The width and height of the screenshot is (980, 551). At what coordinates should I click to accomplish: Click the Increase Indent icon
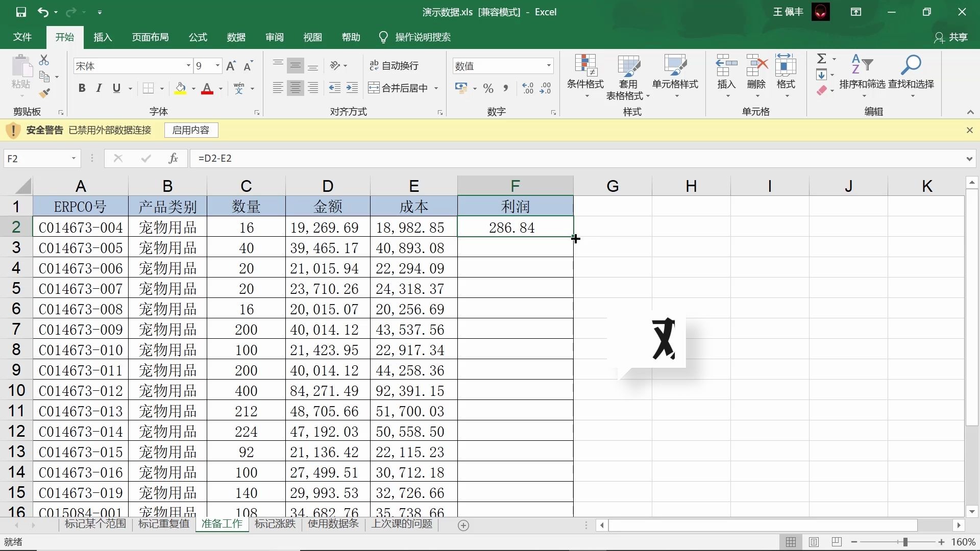pos(352,88)
